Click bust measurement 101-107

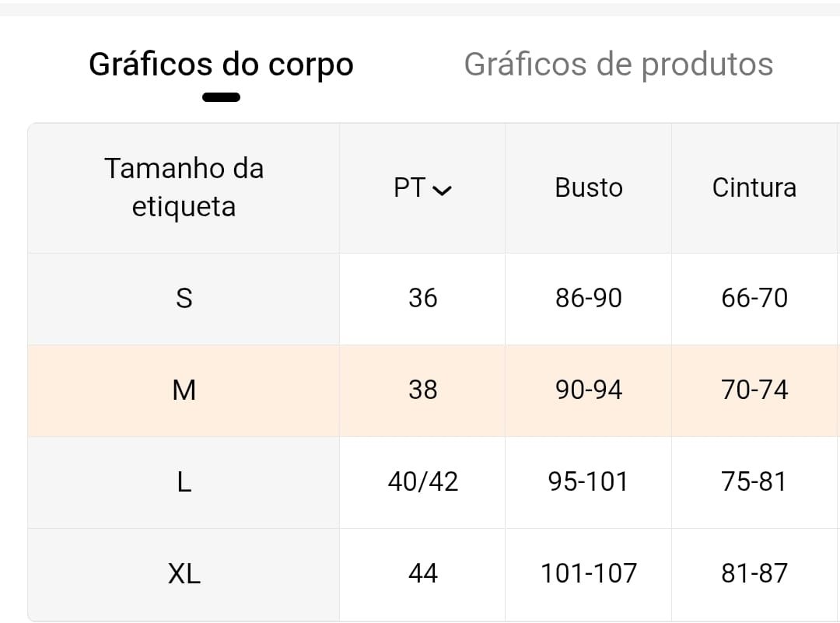coord(588,573)
